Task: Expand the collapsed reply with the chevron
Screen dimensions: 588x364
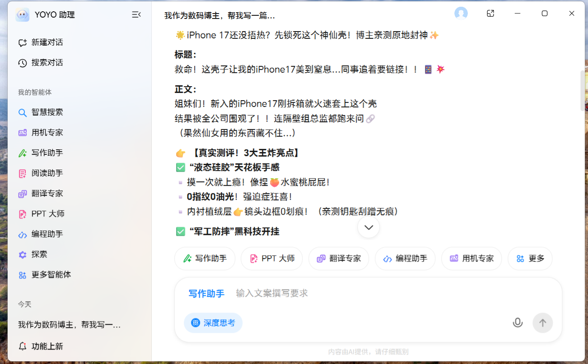Action: [368, 227]
